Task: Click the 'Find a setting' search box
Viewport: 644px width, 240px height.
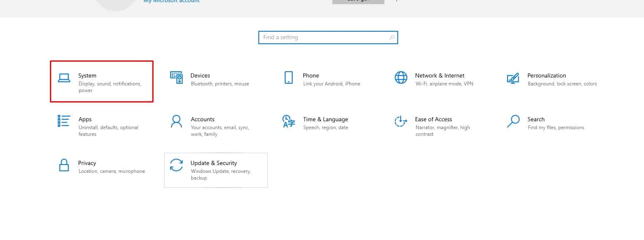Action: point(324,37)
